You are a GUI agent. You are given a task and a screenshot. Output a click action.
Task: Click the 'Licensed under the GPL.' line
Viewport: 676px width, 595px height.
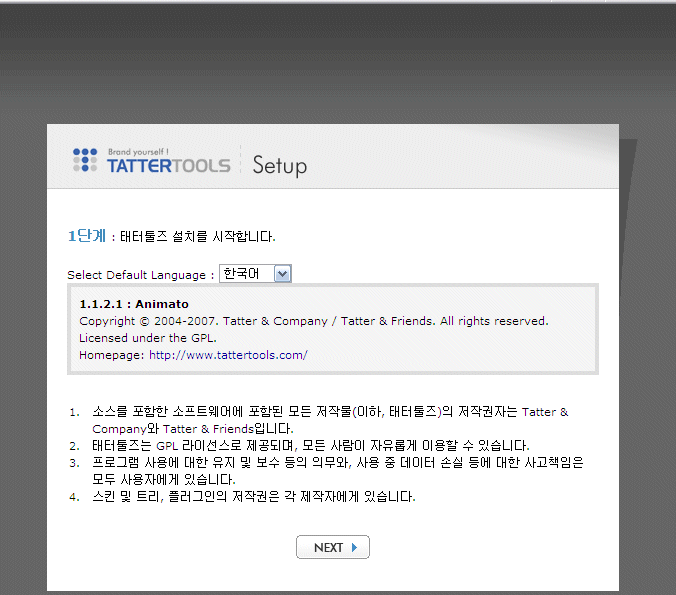[x=148, y=338]
